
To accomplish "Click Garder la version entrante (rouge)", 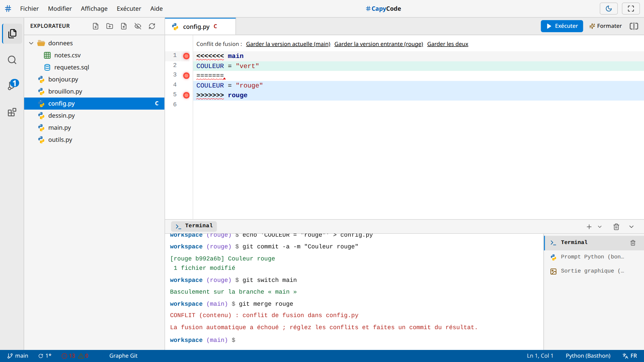I will pyautogui.click(x=379, y=44).
